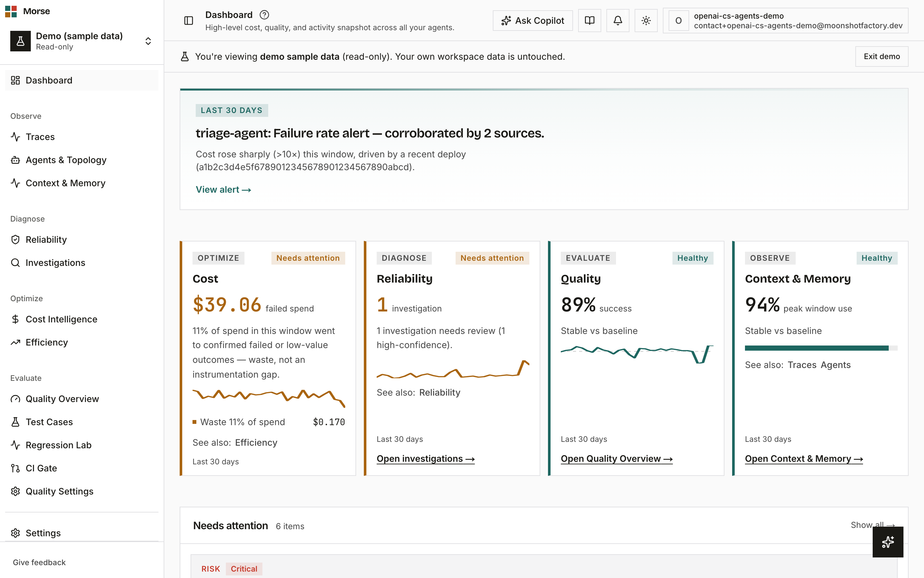924x578 pixels.
Task: Click the Cost Intelligence dollar icon
Action: coord(15,319)
